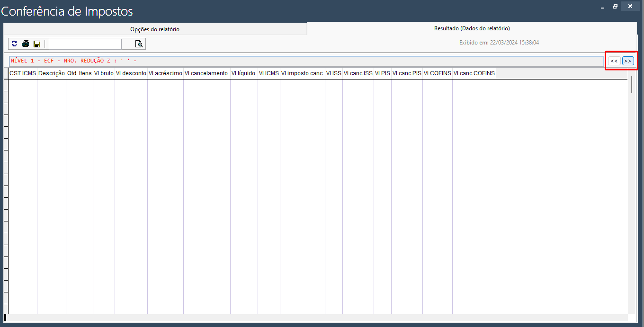Print the report with printer icon
This screenshot has width=644, height=327.
click(x=26, y=44)
